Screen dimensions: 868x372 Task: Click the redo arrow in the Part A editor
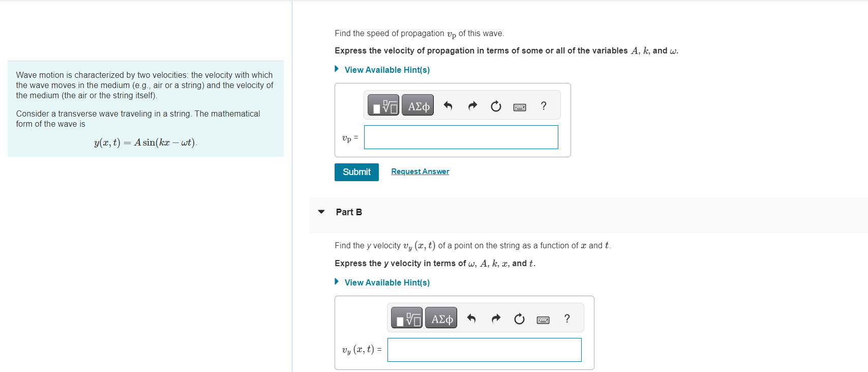[x=471, y=105]
